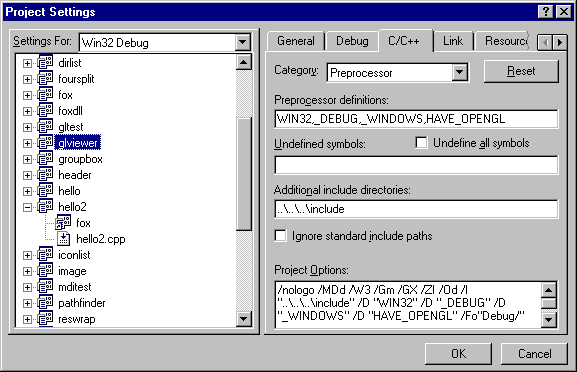
Task: Confirm settings with OK button
Action: 459,354
